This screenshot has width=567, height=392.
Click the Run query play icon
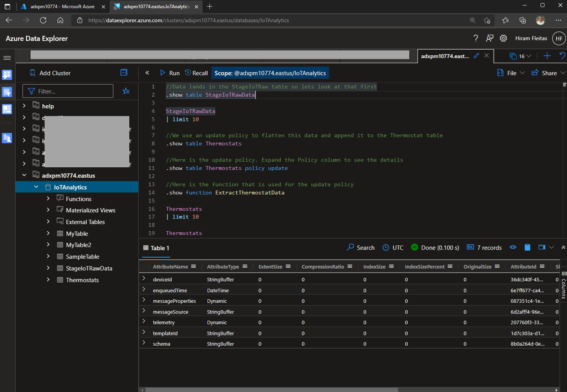pos(163,73)
